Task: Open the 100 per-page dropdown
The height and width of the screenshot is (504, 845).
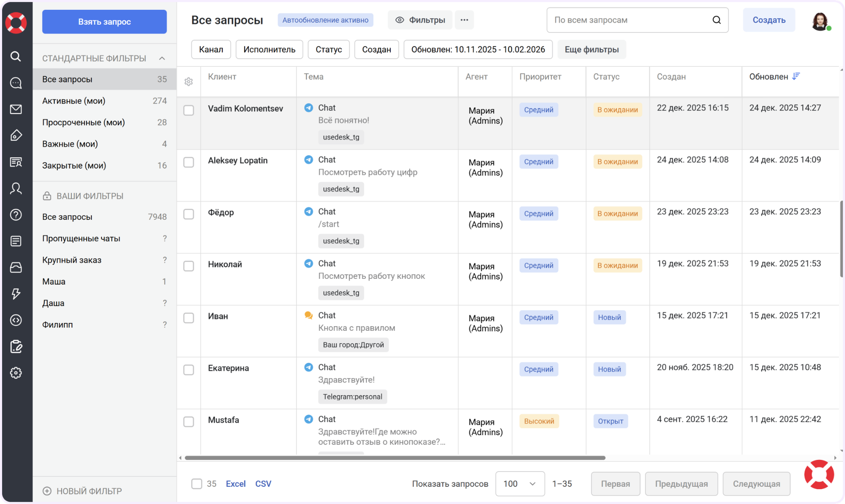Action: click(x=520, y=484)
